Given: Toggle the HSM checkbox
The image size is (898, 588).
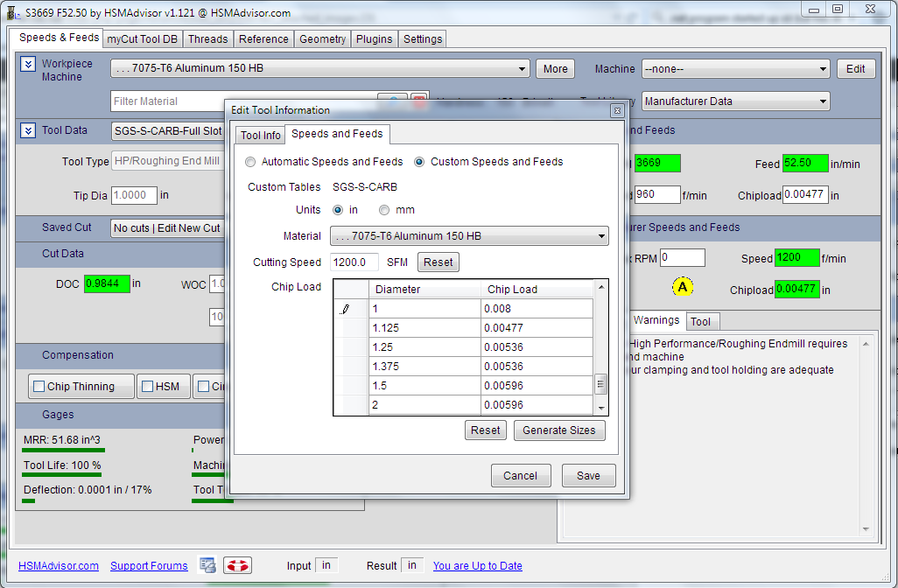Looking at the screenshot, I should tap(148, 387).
